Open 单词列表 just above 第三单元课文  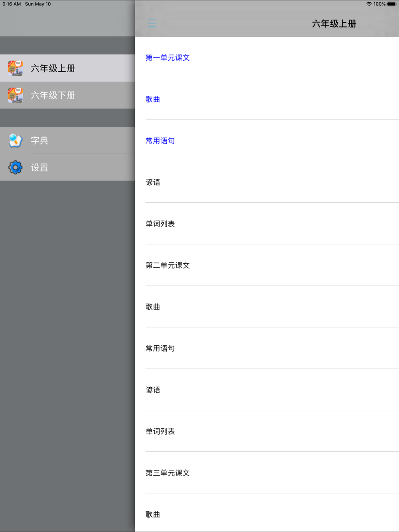click(x=160, y=431)
